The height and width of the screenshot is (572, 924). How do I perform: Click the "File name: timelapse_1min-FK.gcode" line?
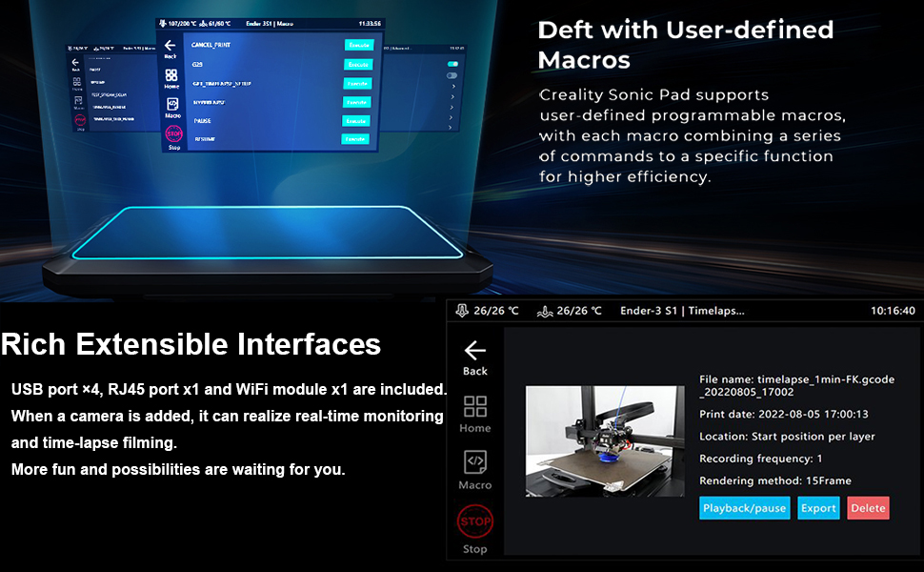(796, 379)
